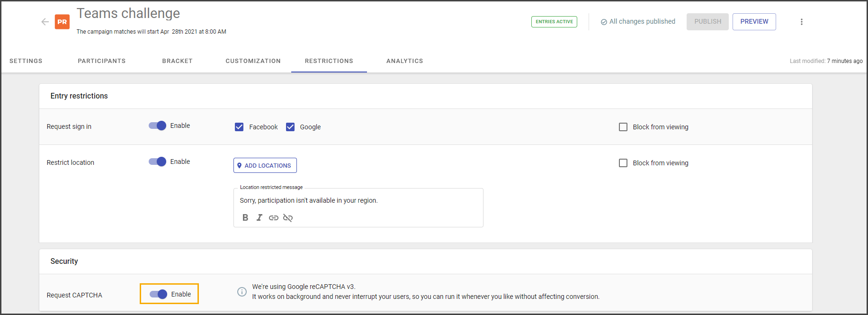Click the italic formatting icon
This screenshot has width=868, height=315.
tap(260, 217)
